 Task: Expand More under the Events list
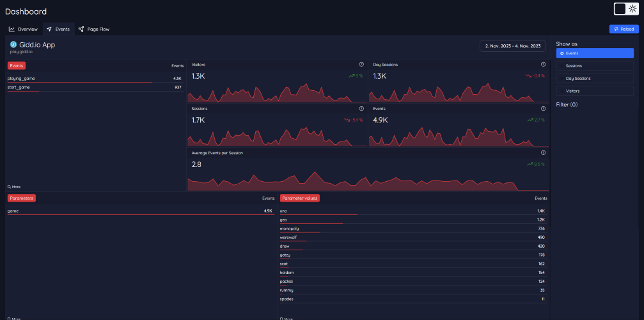[14, 186]
